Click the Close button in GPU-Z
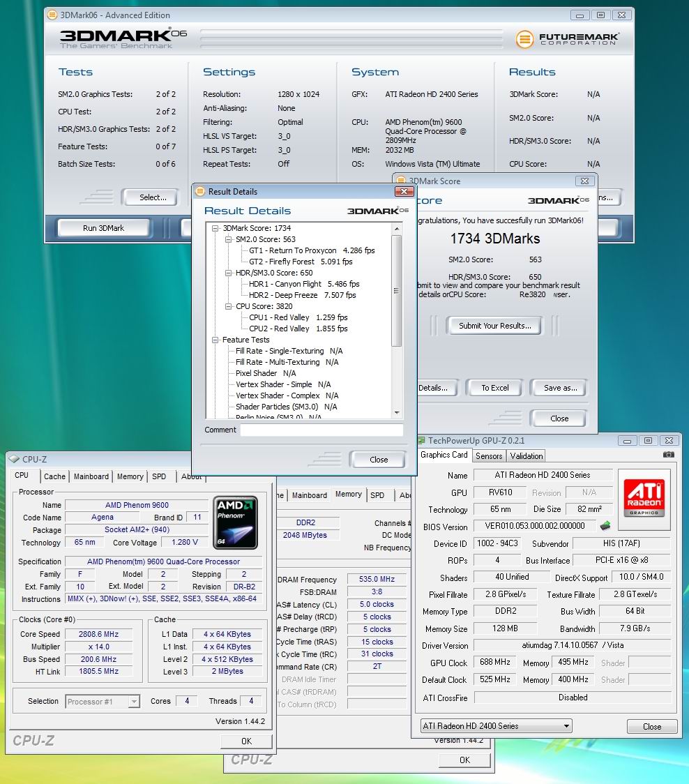This screenshot has width=689, height=784. point(652,727)
